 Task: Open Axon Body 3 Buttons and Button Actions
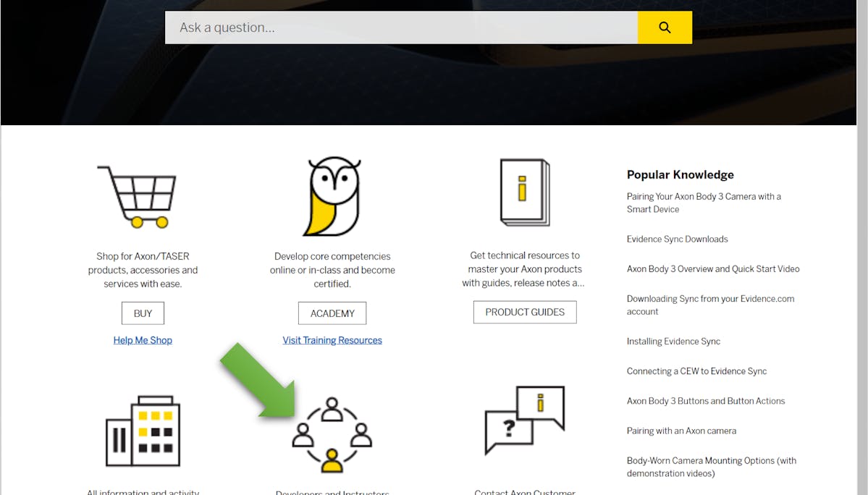tap(706, 401)
